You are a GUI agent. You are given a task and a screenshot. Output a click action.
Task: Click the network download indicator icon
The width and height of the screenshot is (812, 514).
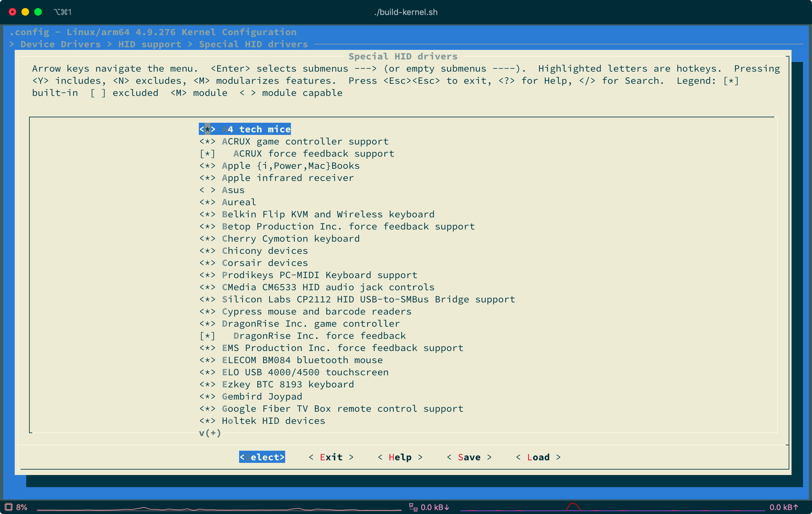click(413, 507)
